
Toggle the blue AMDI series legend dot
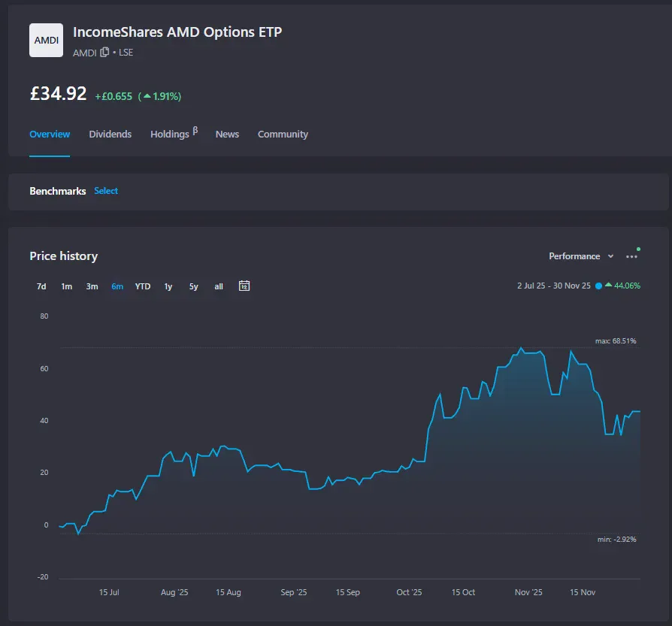tap(599, 286)
